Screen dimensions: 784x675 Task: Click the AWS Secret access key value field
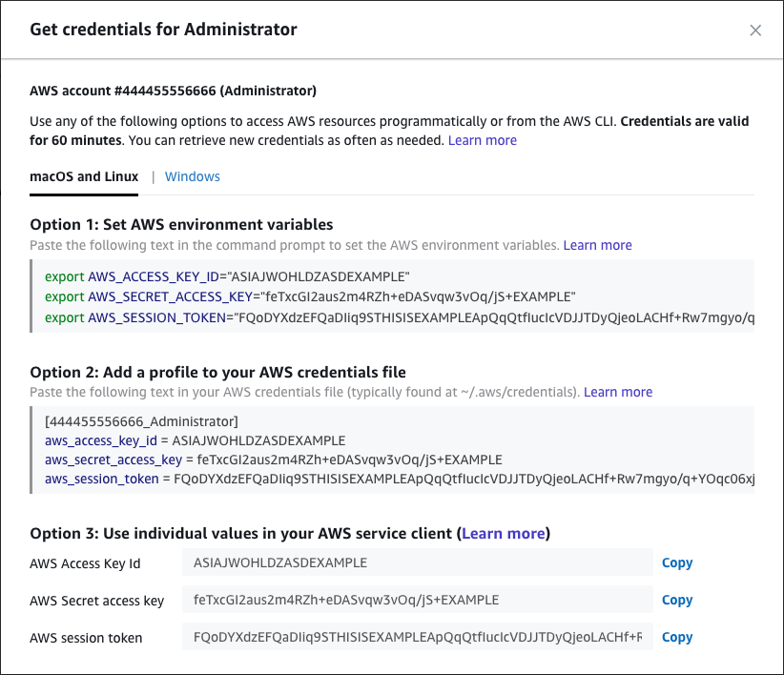(417, 600)
